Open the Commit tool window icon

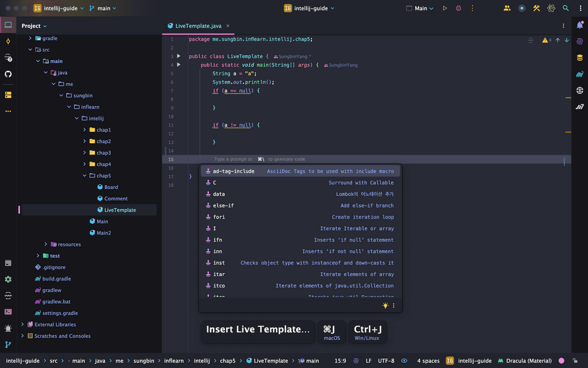point(8,41)
